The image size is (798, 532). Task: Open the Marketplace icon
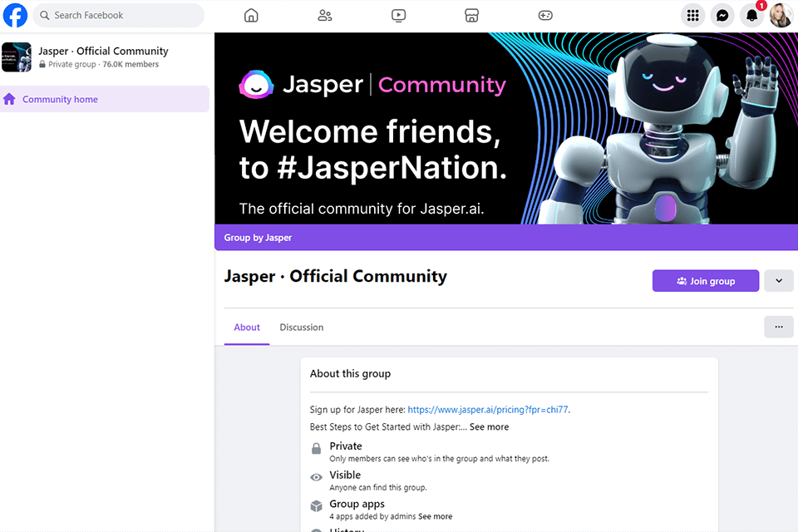(x=472, y=15)
